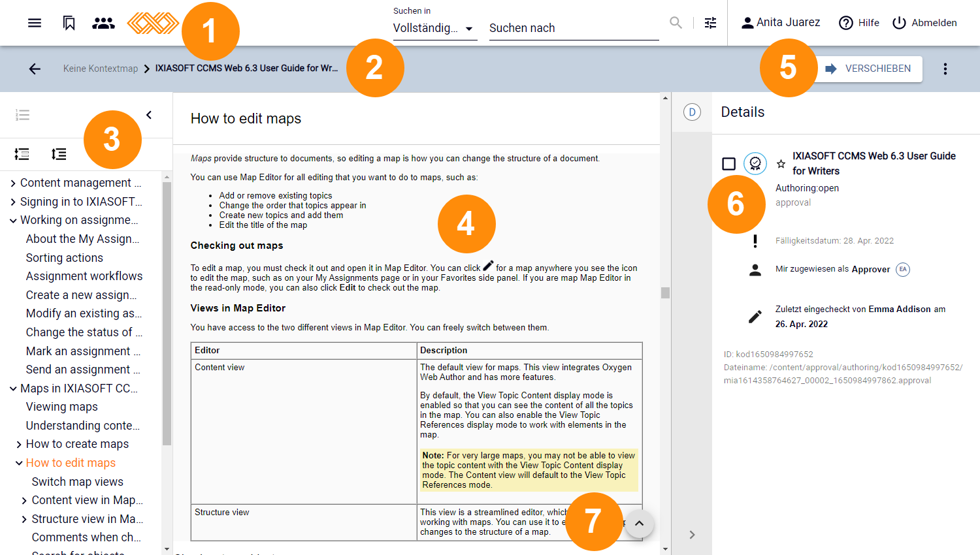Image resolution: width=980 pixels, height=555 pixels.
Task: Open Mark an assignment topic
Action: click(x=83, y=351)
